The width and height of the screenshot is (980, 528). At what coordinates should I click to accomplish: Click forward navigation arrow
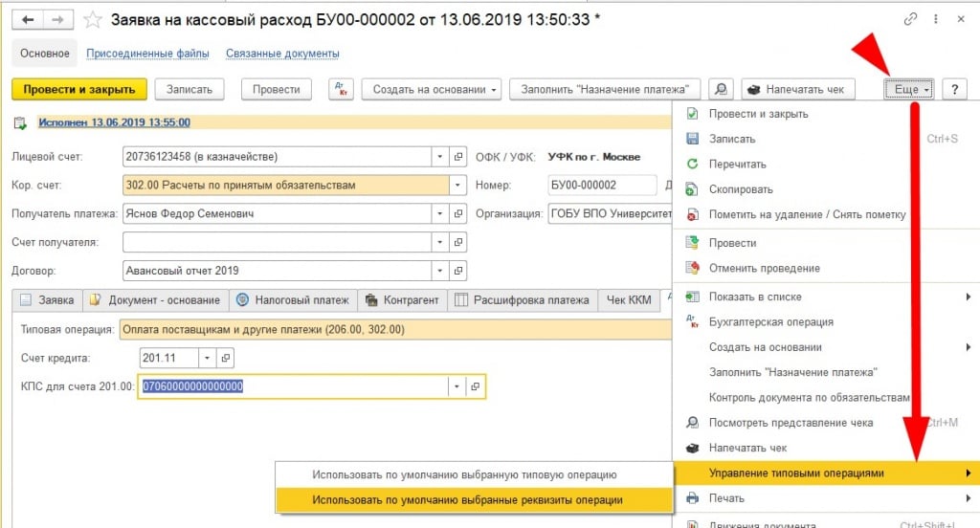point(58,19)
